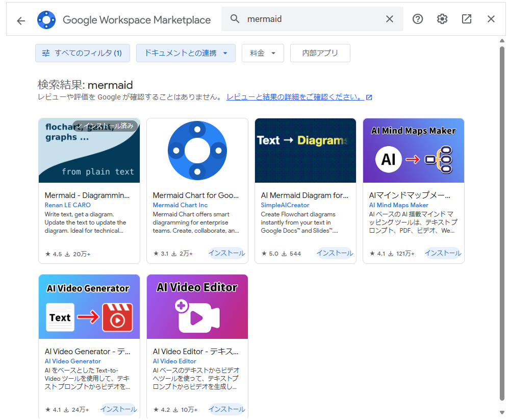Viewport: 509px width, 420px height.
Task: Open developer AI Video Generator link
Action: pyautogui.click(x=73, y=361)
